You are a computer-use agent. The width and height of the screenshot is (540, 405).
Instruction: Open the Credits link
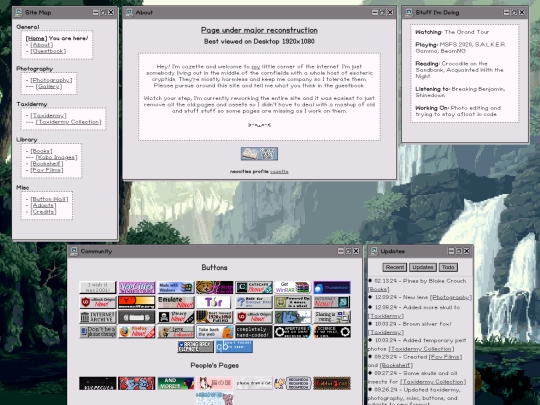43,212
